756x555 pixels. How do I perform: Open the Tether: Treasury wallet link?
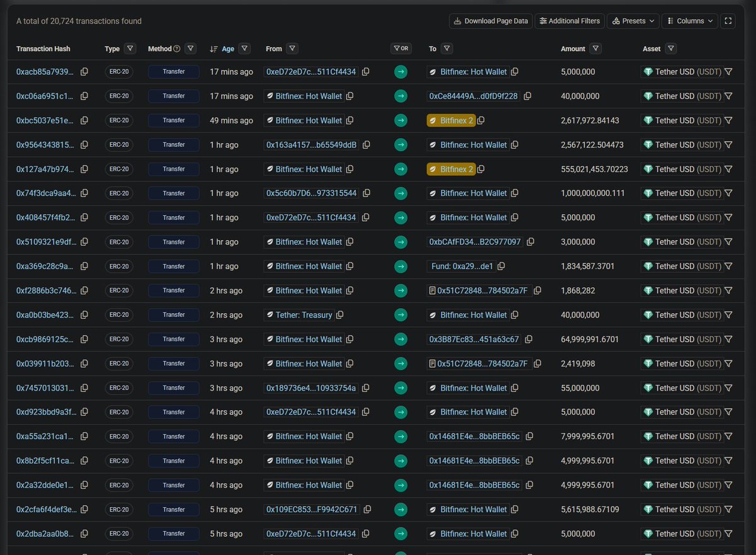click(306, 314)
